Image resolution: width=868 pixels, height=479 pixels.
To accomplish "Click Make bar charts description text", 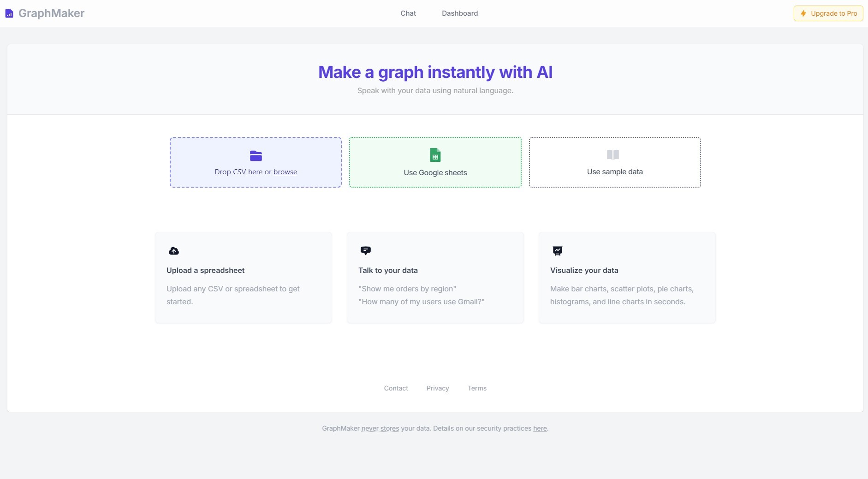I will pos(622,296).
